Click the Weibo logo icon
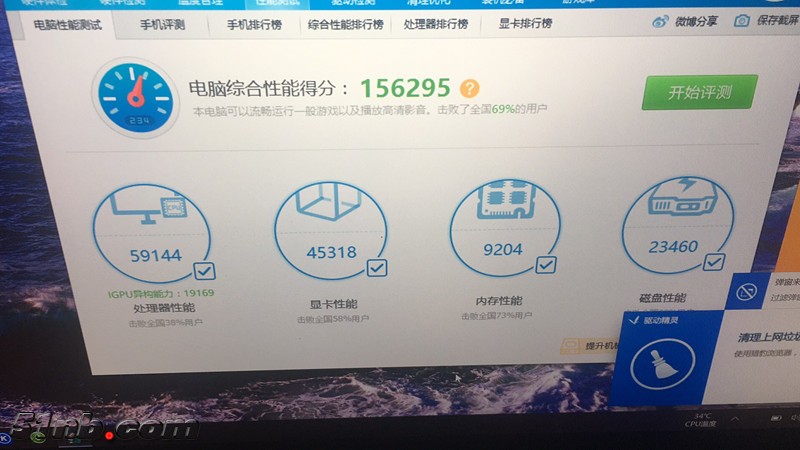This screenshot has height=450, width=800. point(660,22)
